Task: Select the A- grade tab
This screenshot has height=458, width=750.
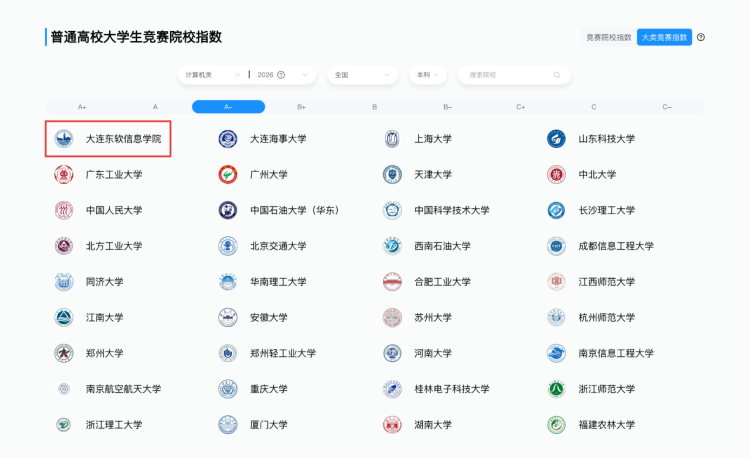Action: (229, 107)
